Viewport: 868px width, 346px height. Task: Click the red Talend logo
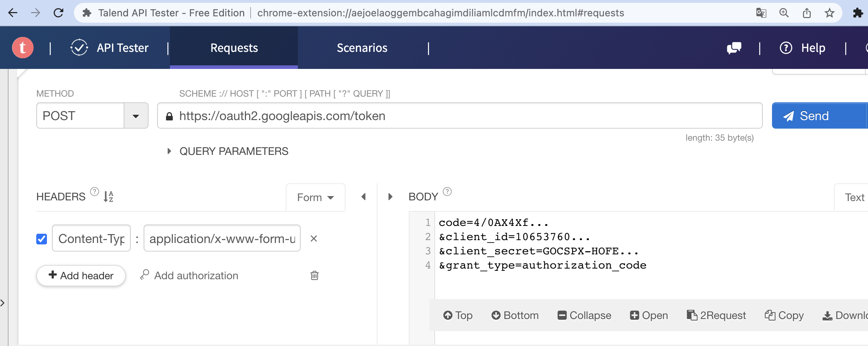(x=23, y=48)
